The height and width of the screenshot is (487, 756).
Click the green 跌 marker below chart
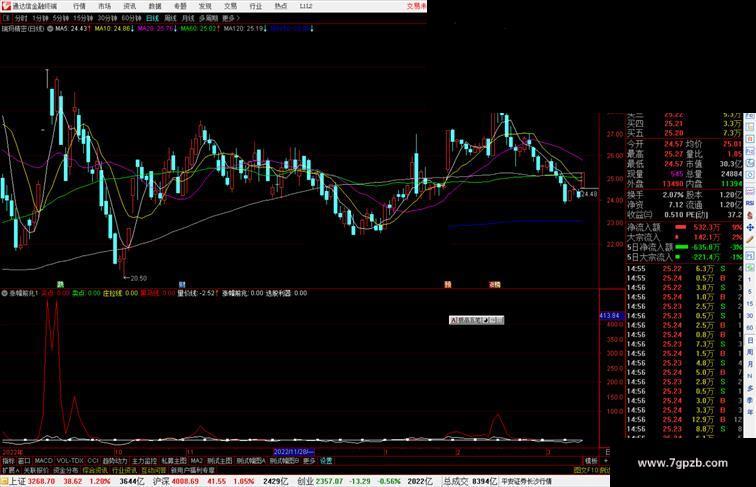coord(61,284)
